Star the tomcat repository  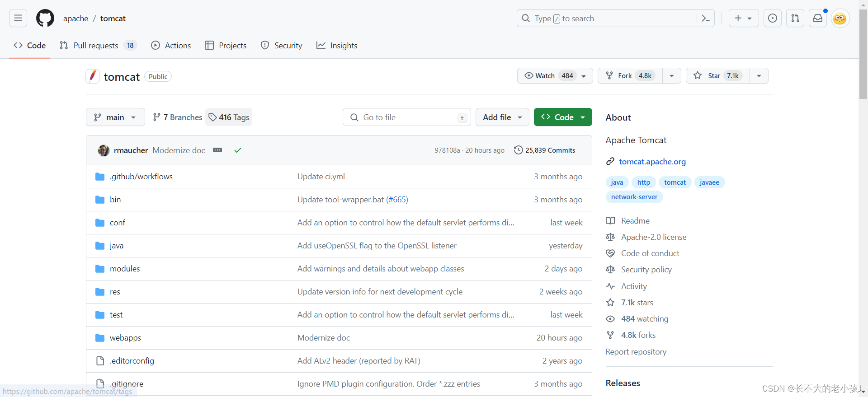718,76
